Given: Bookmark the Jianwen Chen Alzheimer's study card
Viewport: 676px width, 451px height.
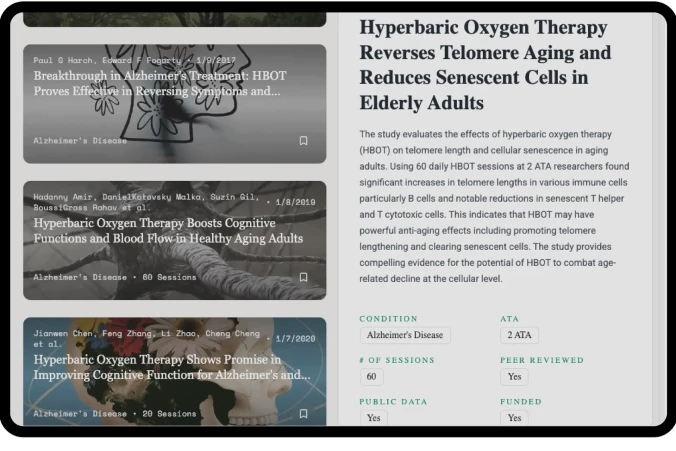Looking at the screenshot, I should 303,413.
